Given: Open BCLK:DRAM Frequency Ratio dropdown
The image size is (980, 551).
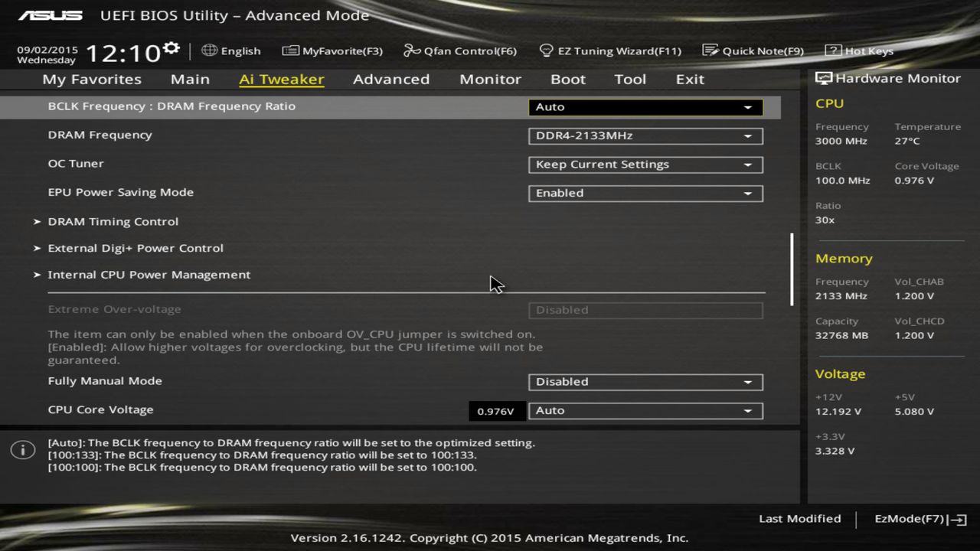Looking at the screenshot, I should tap(645, 107).
